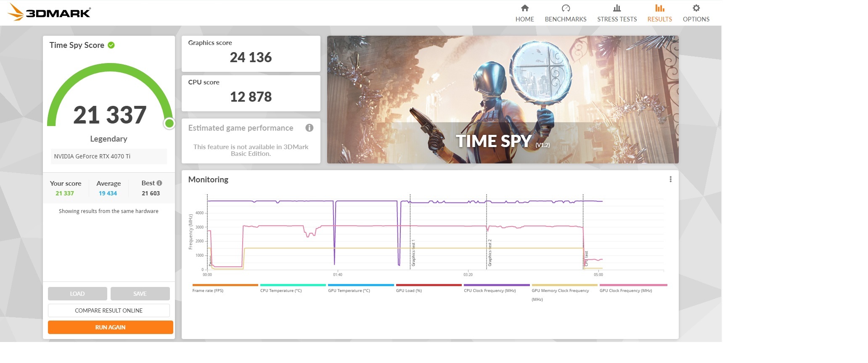Viewport: 868px width, 363px height.
Task: Click the Graphics test 1 marker
Action: pyautogui.click(x=413, y=254)
